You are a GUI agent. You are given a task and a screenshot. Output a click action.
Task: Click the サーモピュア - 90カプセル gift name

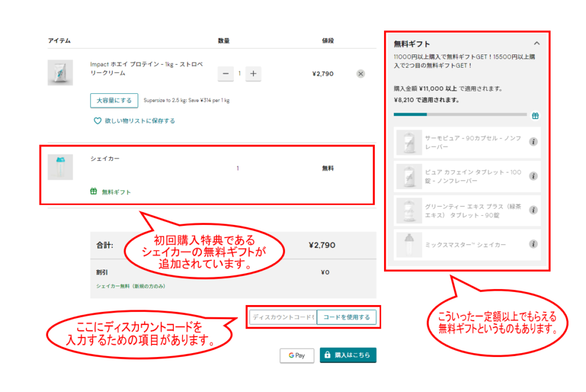(x=473, y=142)
